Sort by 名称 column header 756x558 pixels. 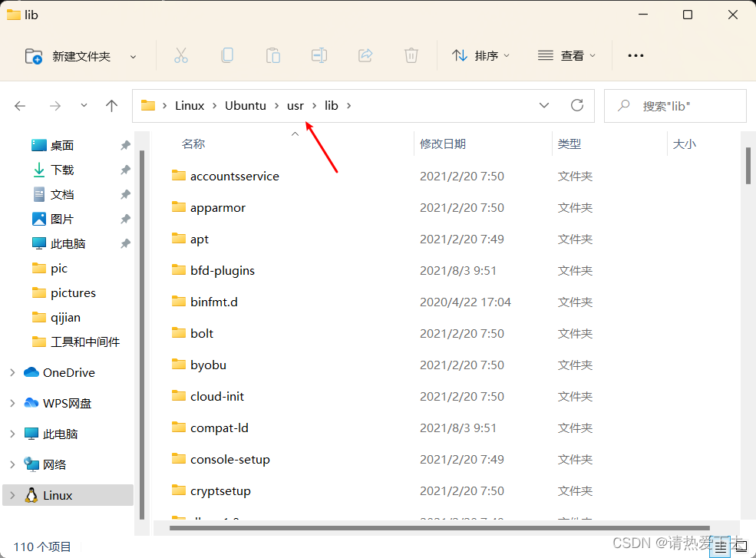(x=193, y=144)
